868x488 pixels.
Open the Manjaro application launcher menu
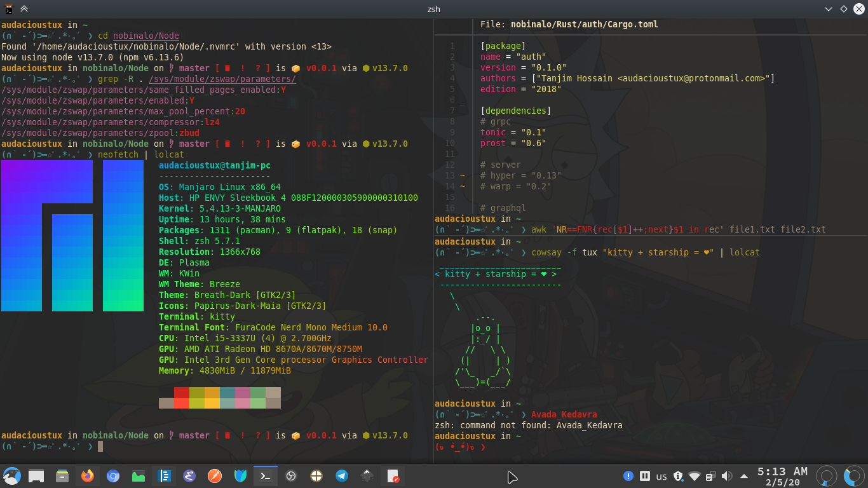pos(11,476)
